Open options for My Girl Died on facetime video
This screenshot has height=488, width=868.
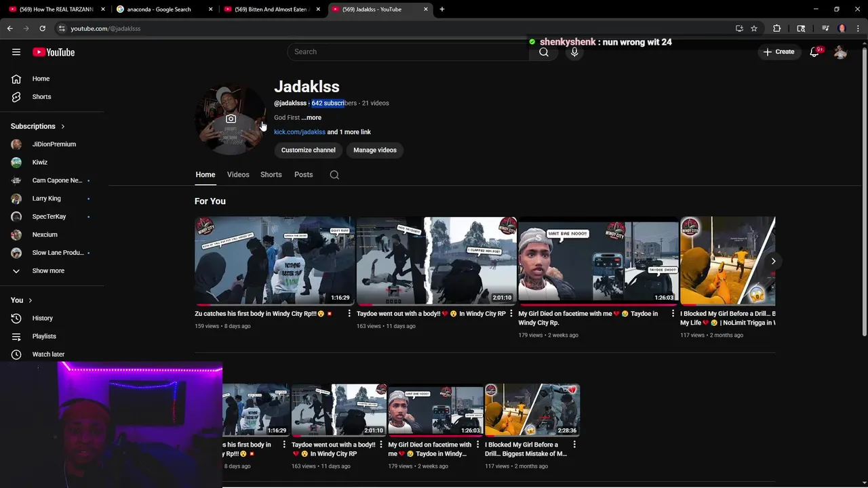point(673,314)
